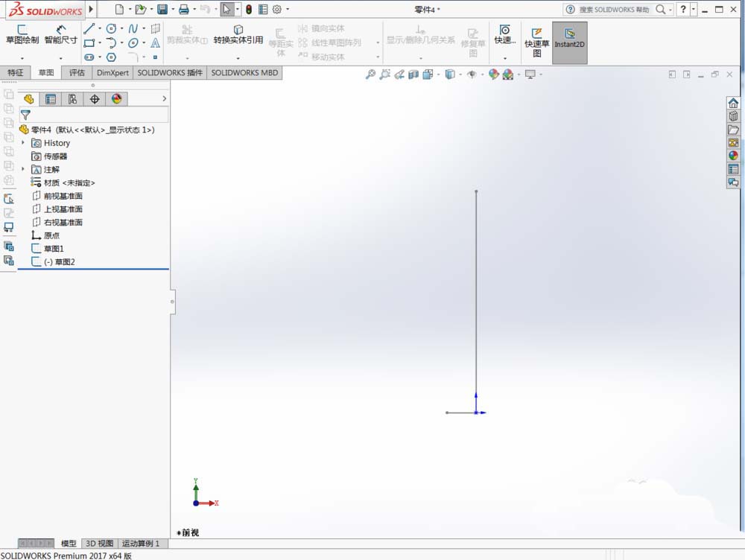Open the DimXpertManager crosshair tab
The image size is (745, 560).
pyautogui.click(x=95, y=99)
